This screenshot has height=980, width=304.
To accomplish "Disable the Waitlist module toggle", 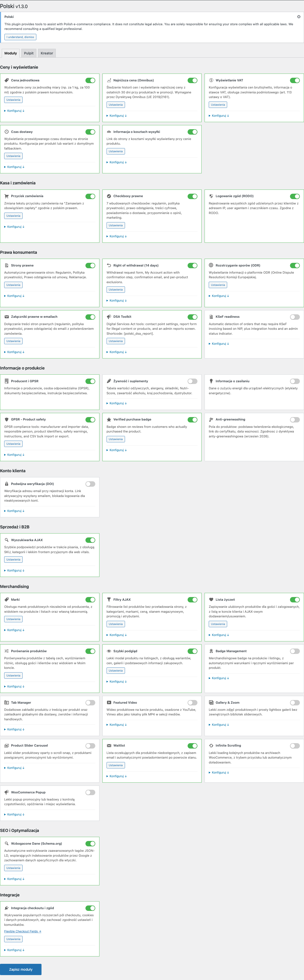I will coord(192,746).
